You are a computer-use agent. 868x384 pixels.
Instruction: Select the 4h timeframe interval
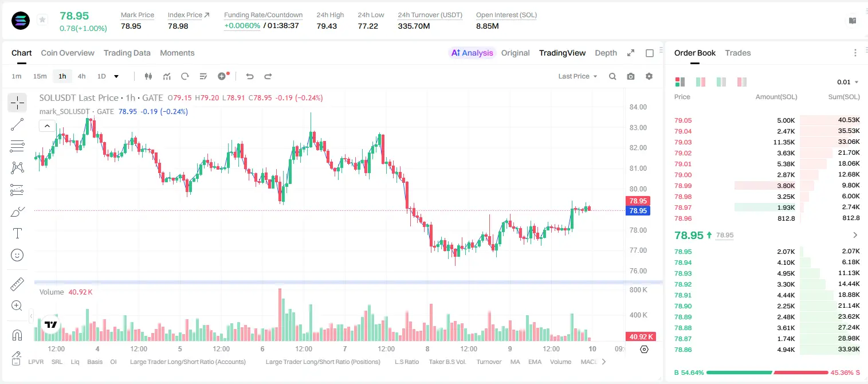click(x=81, y=76)
